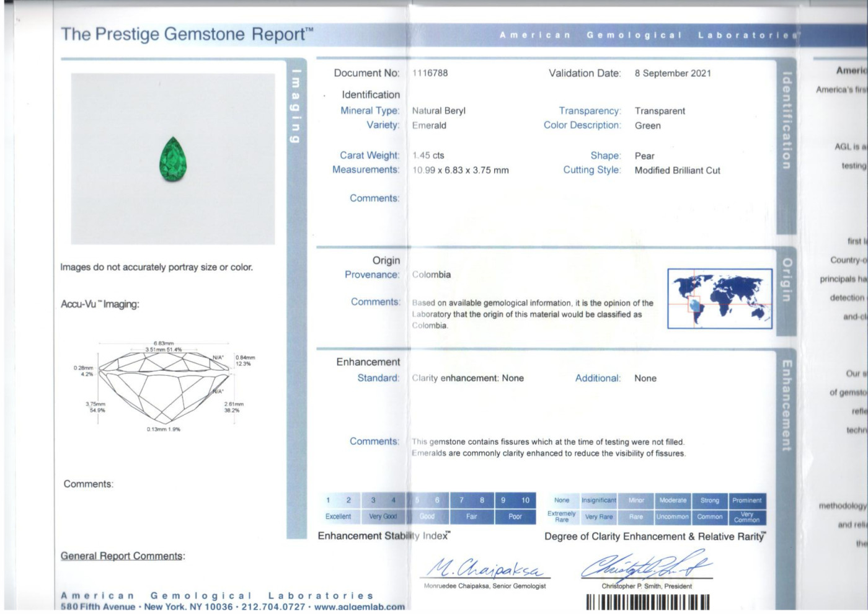Screen dimensions: 868x614
Task: Click the "Document No:" label
Action: pos(366,73)
